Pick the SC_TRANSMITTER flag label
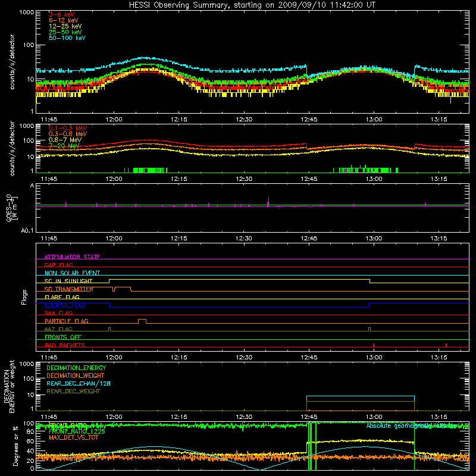The width and height of the screenshot is (476, 476). pyautogui.click(x=69, y=289)
